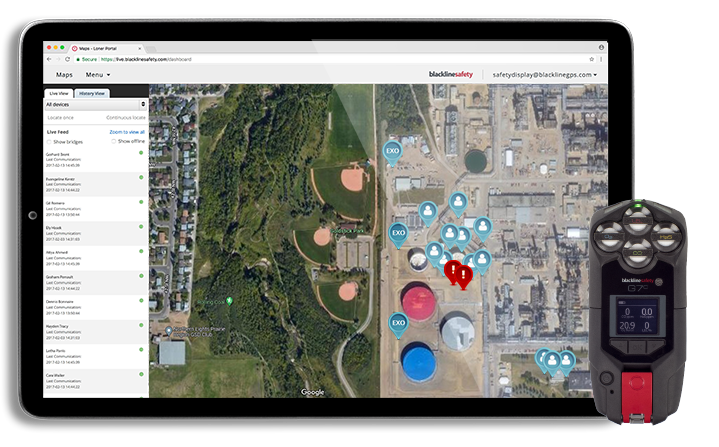
Task: Open the All devices dropdown
Action: click(95, 103)
